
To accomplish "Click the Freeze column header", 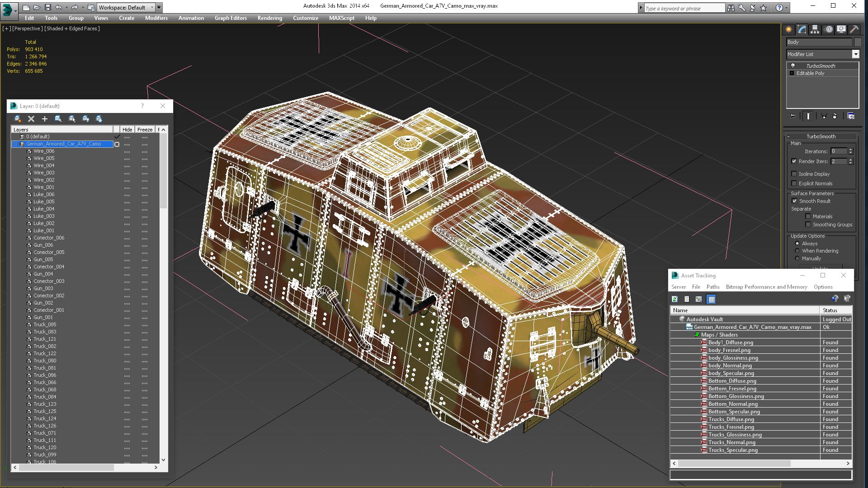I will (145, 130).
